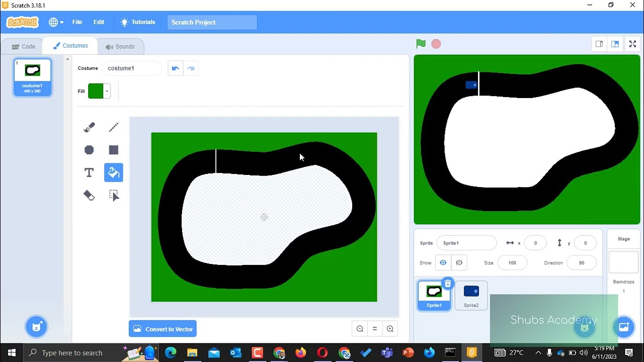Screen dimensions: 644x362
Task: Click the green flag to start
Action: (x=421, y=44)
